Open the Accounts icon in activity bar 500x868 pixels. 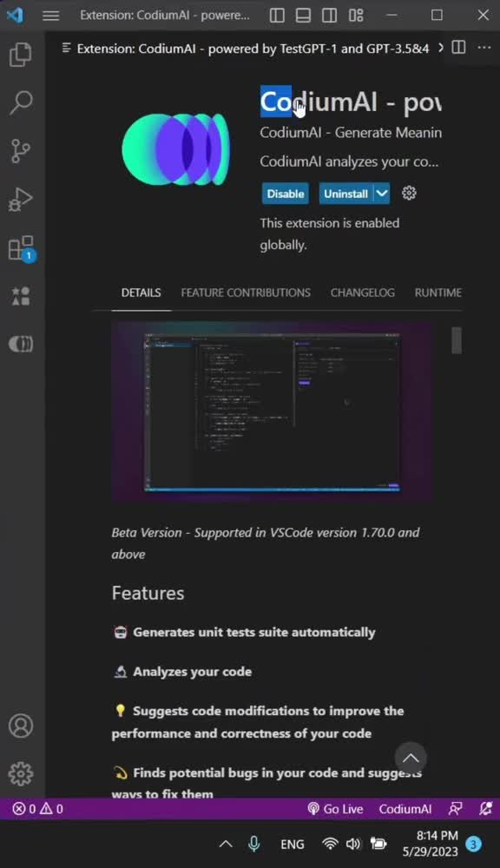21,726
